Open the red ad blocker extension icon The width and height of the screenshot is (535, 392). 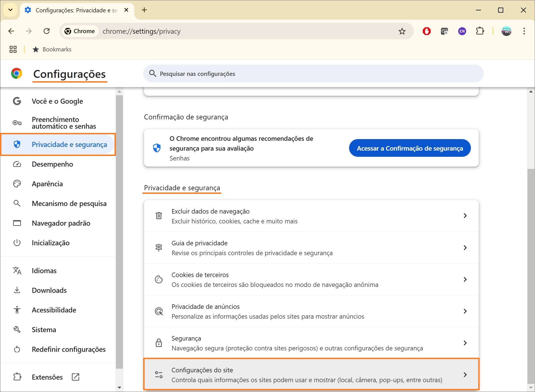426,31
